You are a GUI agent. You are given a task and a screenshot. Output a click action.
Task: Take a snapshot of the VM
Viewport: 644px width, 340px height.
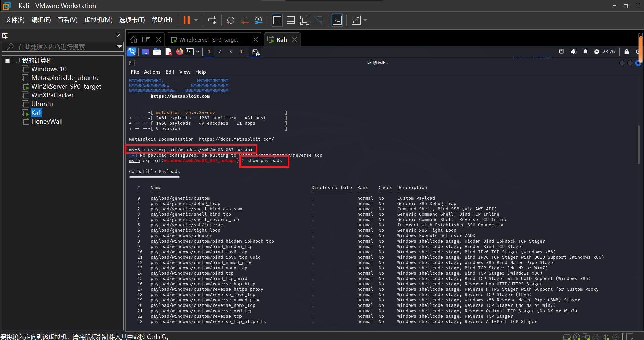(230, 20)
